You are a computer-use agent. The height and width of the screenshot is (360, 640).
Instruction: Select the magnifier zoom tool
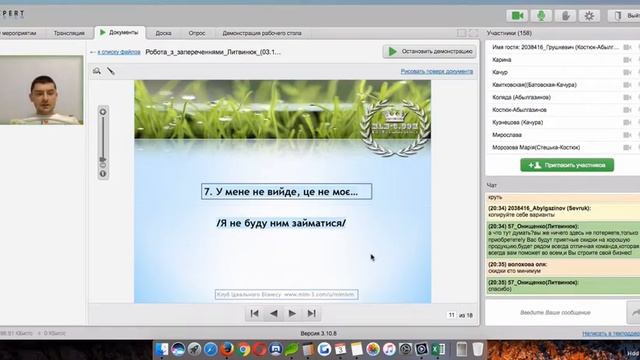[97, 71]
